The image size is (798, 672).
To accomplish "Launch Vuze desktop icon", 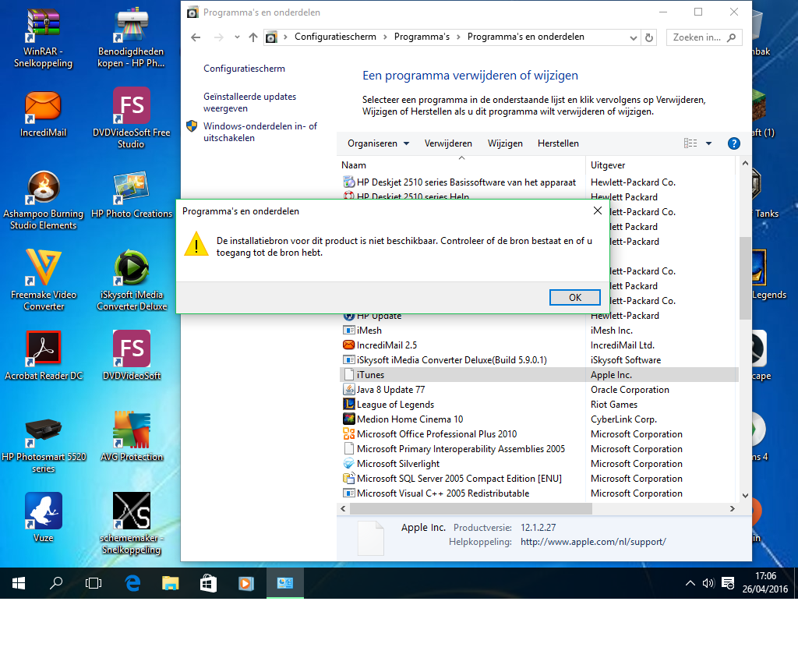I will [x=44, y=517].
